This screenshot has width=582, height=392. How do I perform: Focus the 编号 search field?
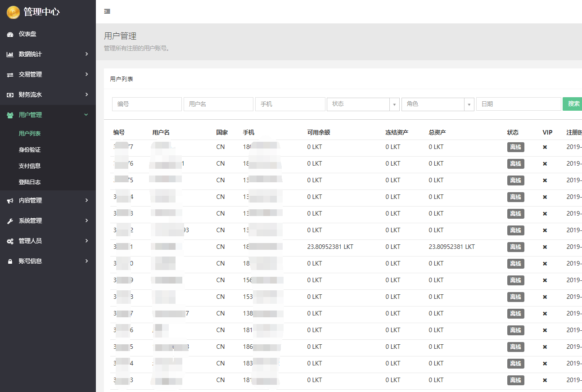[147, 104]
